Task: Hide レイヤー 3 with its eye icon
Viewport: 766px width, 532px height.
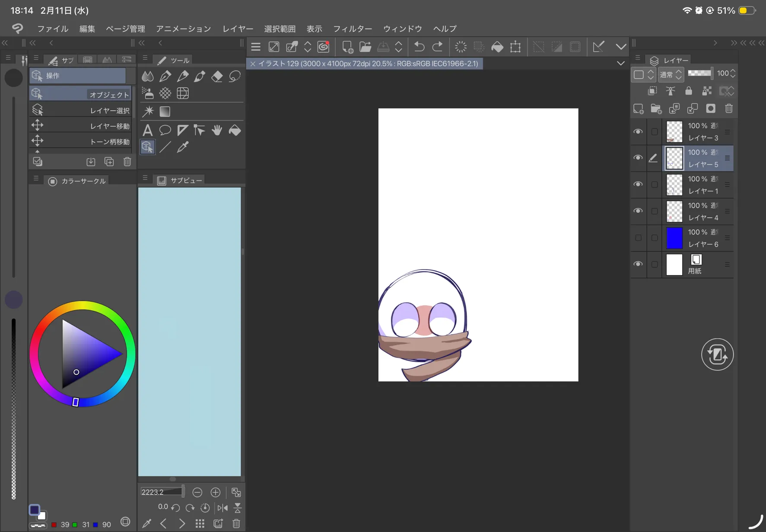Action: pos(638,132)
